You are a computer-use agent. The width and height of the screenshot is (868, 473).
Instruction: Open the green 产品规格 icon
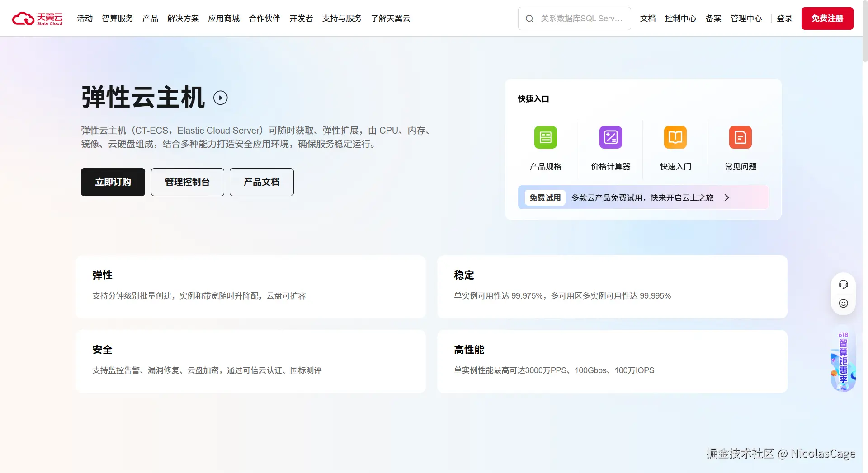(546, 137)
